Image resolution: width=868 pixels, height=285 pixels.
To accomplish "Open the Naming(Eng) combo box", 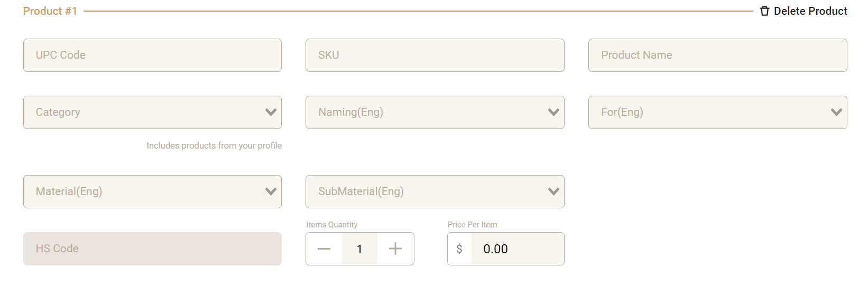I will click(x=423, y=112).
